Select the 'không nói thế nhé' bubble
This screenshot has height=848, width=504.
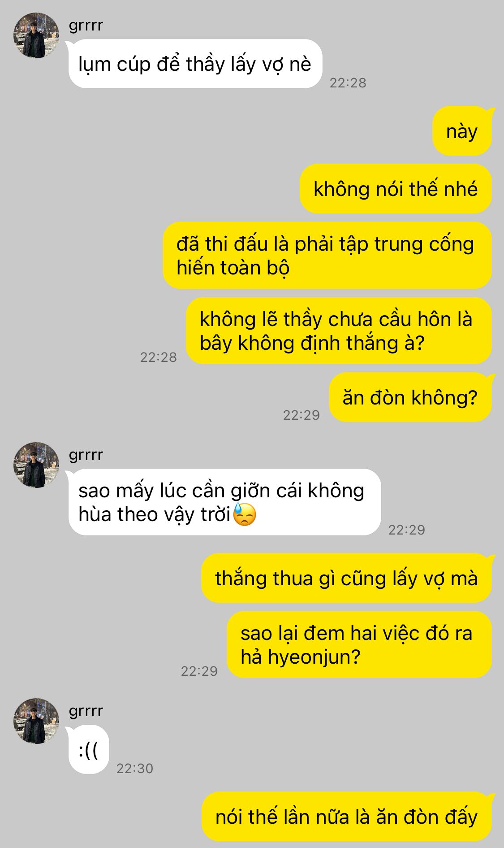[x=396, y=189]
